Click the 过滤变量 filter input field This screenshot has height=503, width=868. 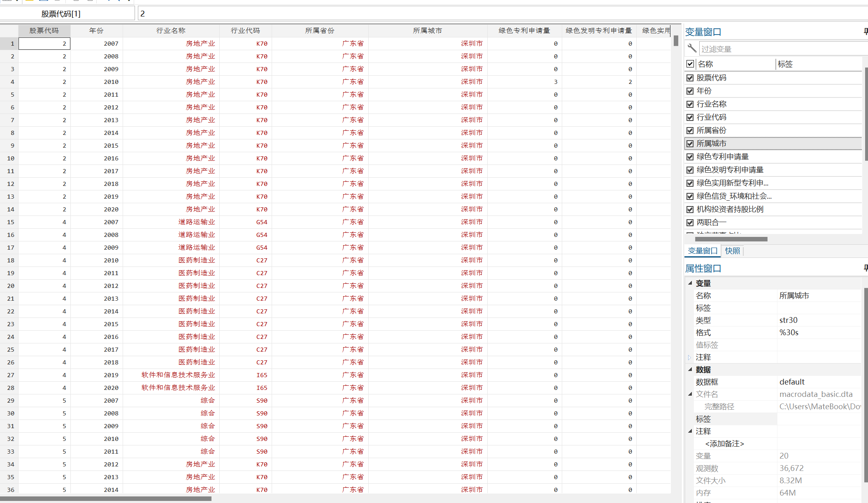click(x=782, y=49)
